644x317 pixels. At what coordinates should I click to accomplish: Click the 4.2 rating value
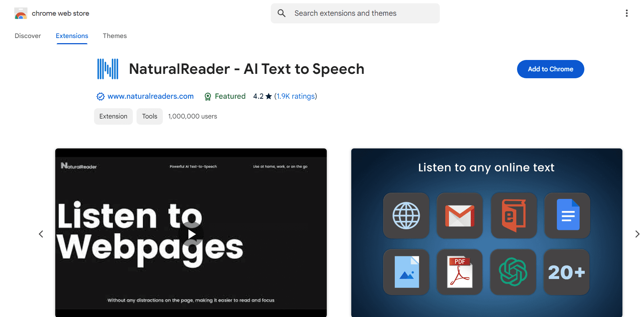click(258, 97)
